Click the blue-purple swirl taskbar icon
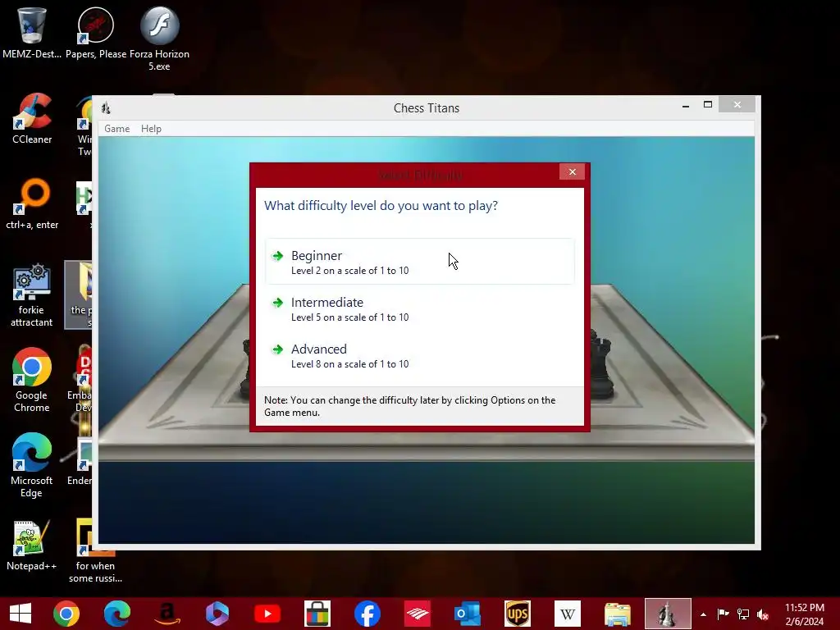840x630 pixels. (217, 614)
